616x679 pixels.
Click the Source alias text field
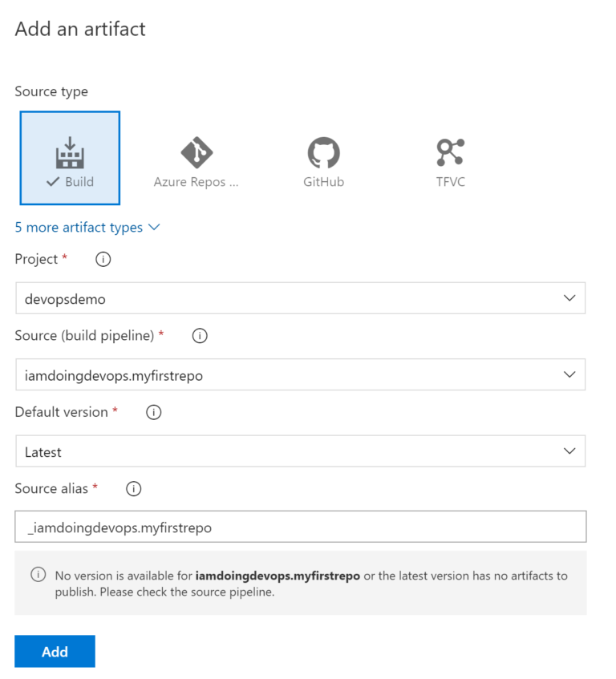pos(301,527)
